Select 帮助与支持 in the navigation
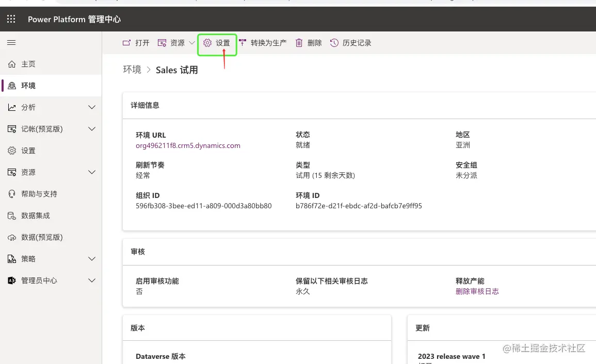 coord(51,194)
